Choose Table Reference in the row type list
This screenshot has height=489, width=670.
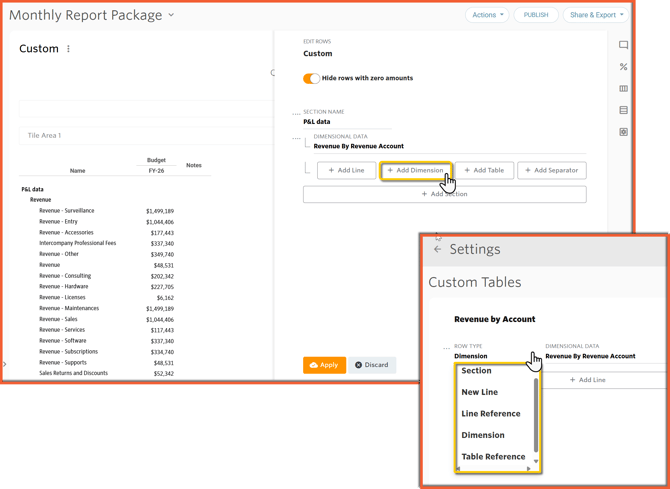tap(492, 456)
